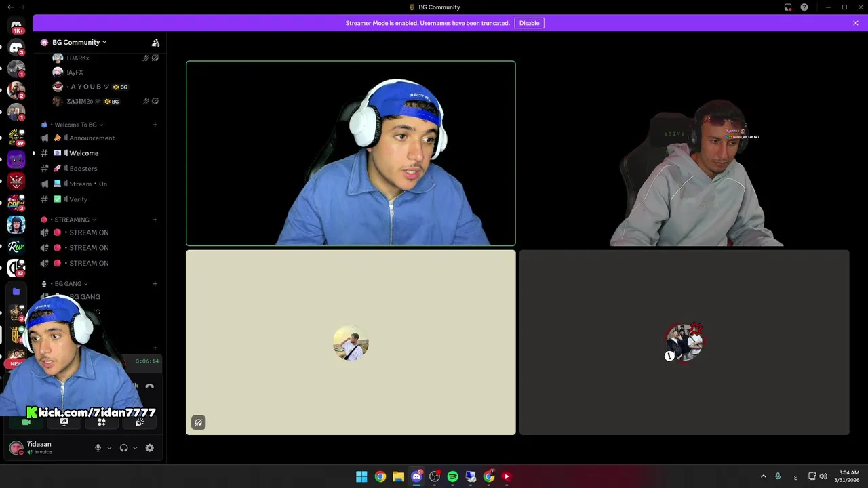The width and height of the screenshot is (868, 488).
Task: Dismiss the Streamer Mode banner
Action: point(856,23)
